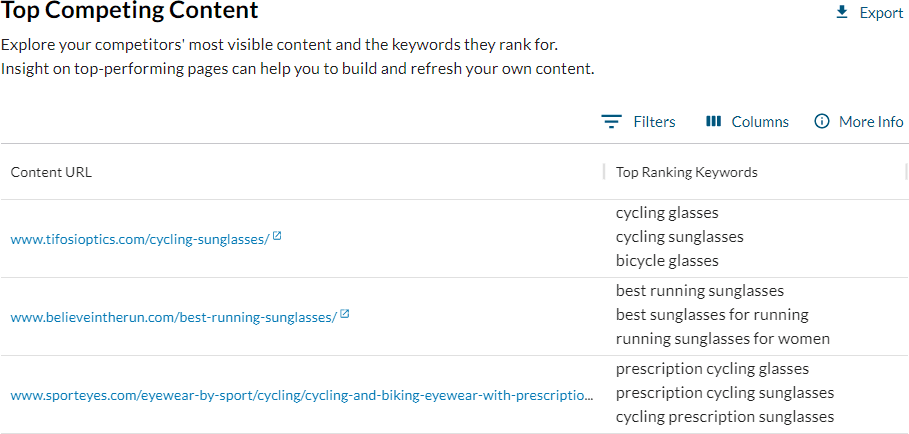Click divider between Content URL and Keywords columns

tap(604, 172)
